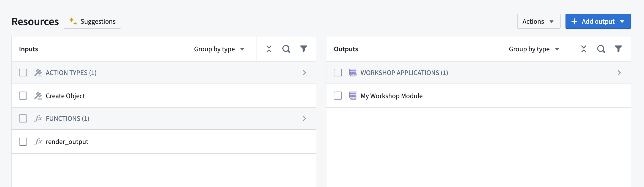Click the Suggestions button
644x187 pixels.
pyautogui.click(x=92, y=21)
